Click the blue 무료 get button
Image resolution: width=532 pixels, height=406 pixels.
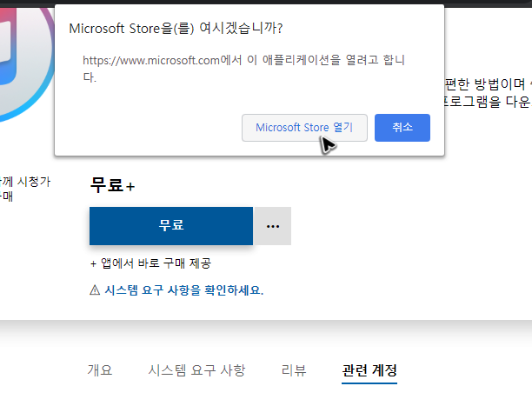pos(171,226)
